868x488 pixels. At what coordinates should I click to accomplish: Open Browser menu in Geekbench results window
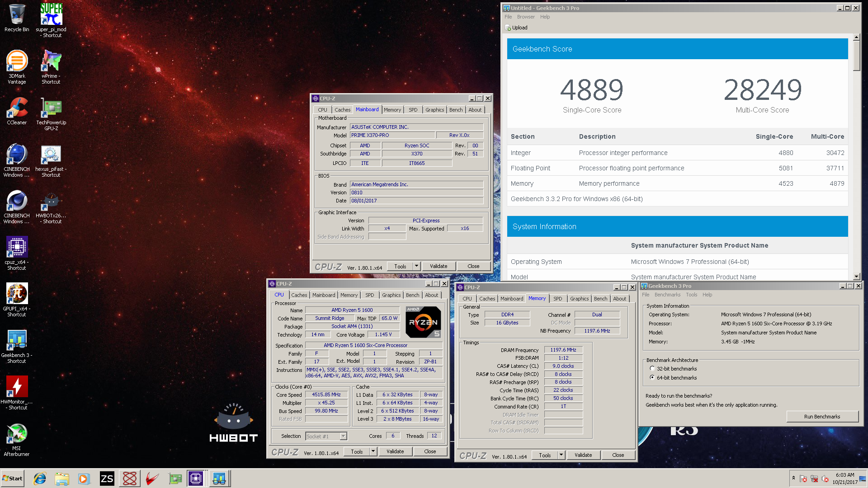[526, 17]
